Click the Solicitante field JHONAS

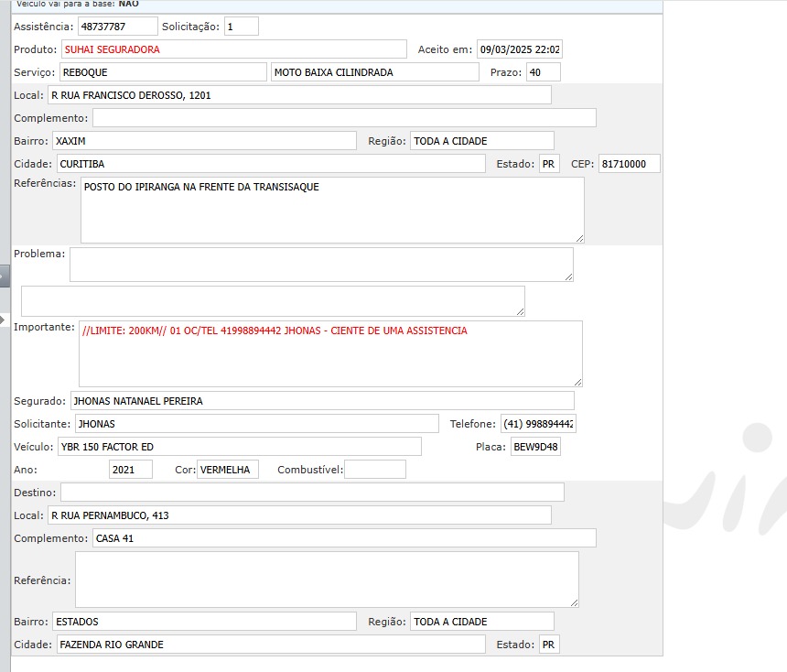(x=257, y=424)
